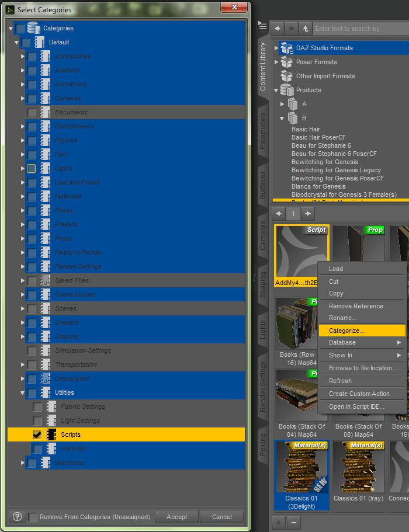Click the minus remove button icon
This screenshot has width=409, height=532.
pos(294,523)
